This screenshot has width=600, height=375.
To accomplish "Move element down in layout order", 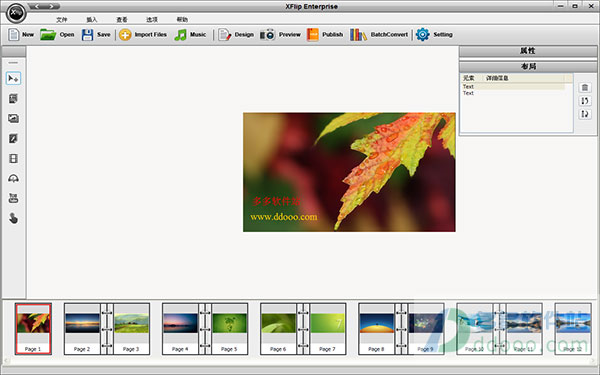I will (x=585, y=114).
